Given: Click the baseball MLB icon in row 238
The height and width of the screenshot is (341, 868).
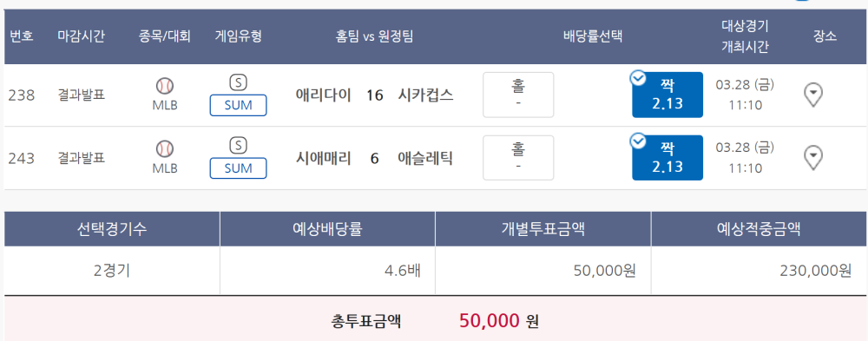Looking at the screenshot, I should (x=165, y=86).
